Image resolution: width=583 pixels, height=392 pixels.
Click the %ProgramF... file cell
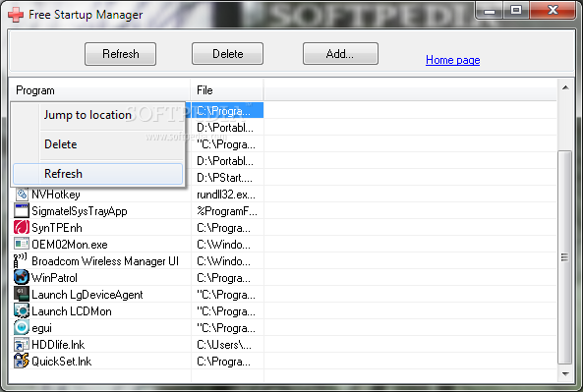tap(227, 211)
